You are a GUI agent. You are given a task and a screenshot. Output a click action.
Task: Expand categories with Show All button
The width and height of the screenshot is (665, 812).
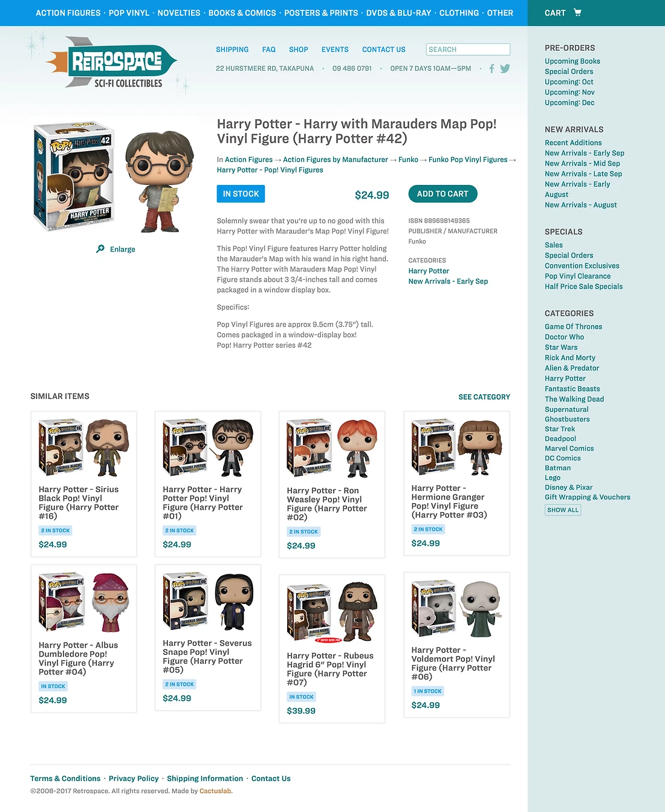click(563, 510)
